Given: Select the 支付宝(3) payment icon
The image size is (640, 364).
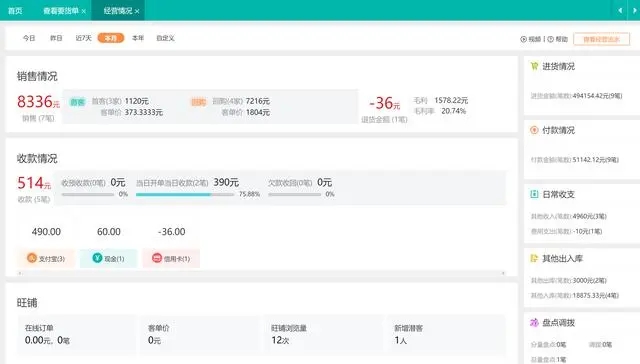Looking at the screenshot, I should (x=32, y=258).
